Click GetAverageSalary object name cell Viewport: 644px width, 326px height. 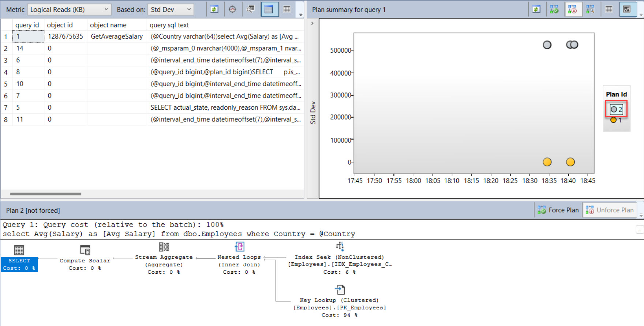[x=117, y=37]
